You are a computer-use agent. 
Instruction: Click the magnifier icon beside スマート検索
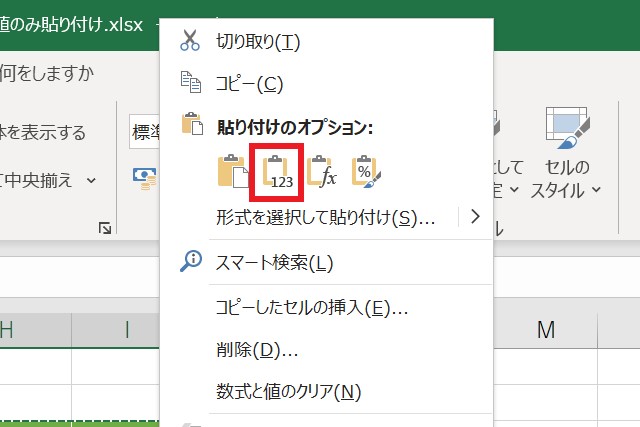[x=191, y=261]
